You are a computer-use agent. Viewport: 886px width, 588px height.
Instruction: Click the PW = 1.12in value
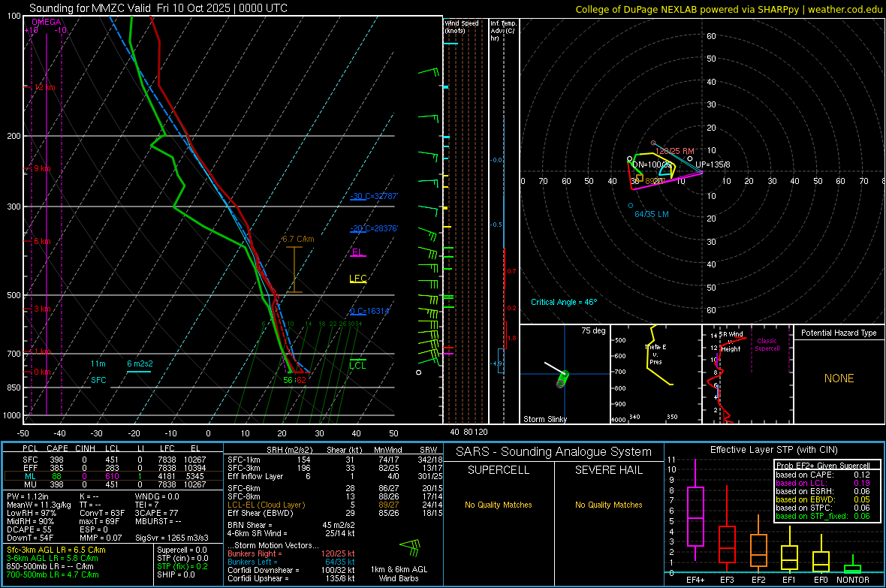[28, 496]
